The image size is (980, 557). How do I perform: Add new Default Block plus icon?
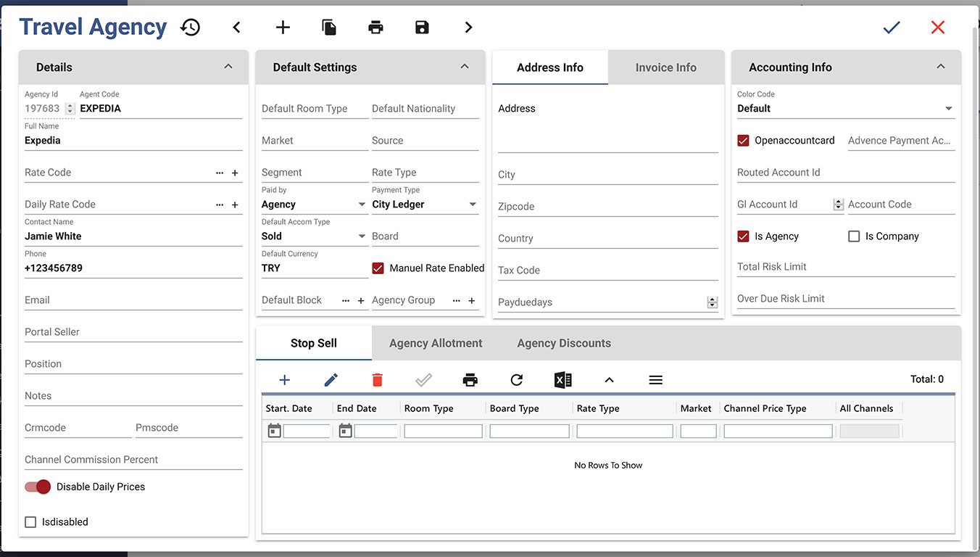[x=361, y=301]
